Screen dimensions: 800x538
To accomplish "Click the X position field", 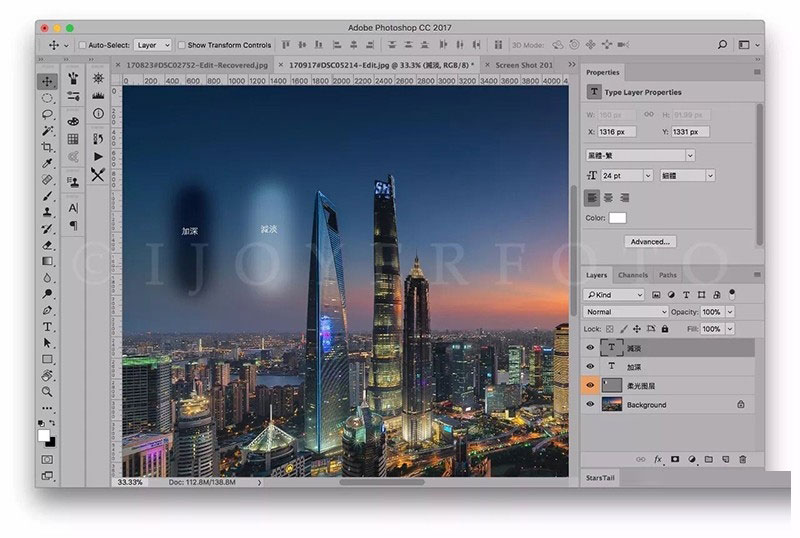I will (x=620, y=131).
